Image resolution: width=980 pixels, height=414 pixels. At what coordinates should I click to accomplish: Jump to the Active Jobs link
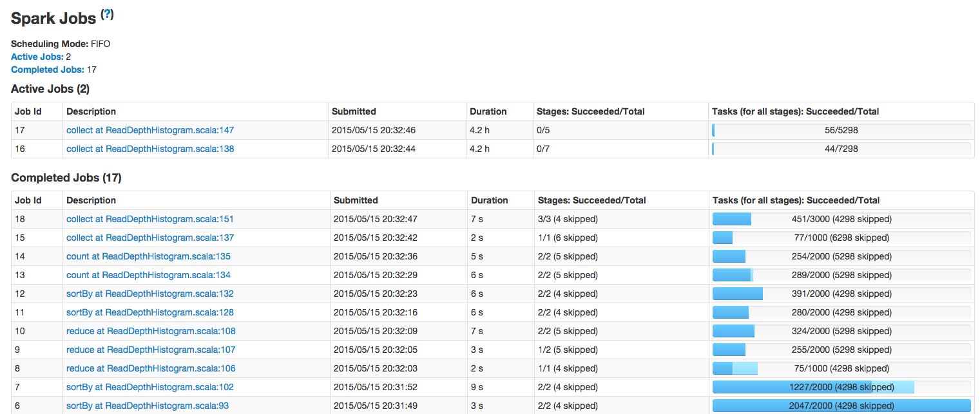(x=37, y=57)
